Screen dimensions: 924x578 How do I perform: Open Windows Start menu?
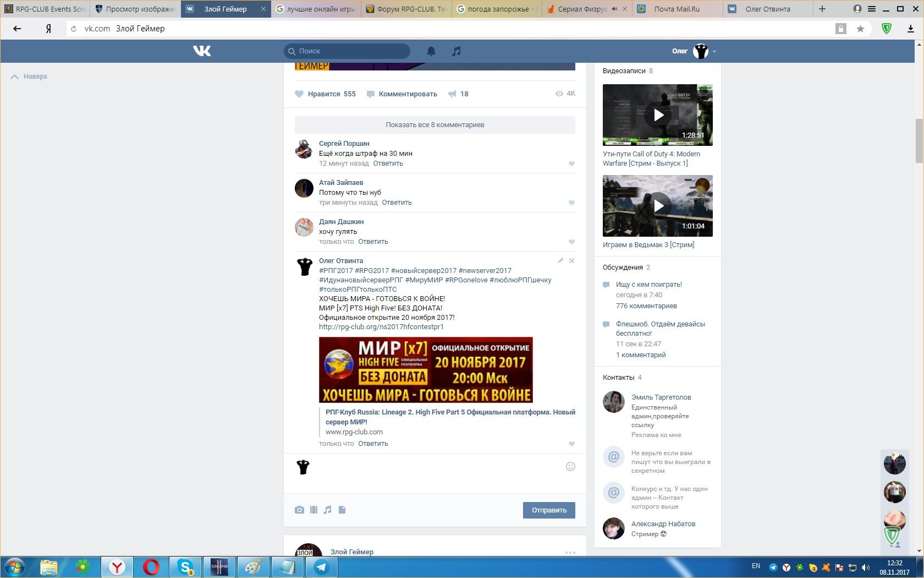pyautogui.click(x=15, y=567)
